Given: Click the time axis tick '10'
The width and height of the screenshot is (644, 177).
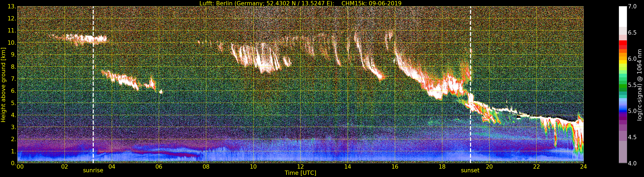Looking at the screenshot, I should (253, 166).
